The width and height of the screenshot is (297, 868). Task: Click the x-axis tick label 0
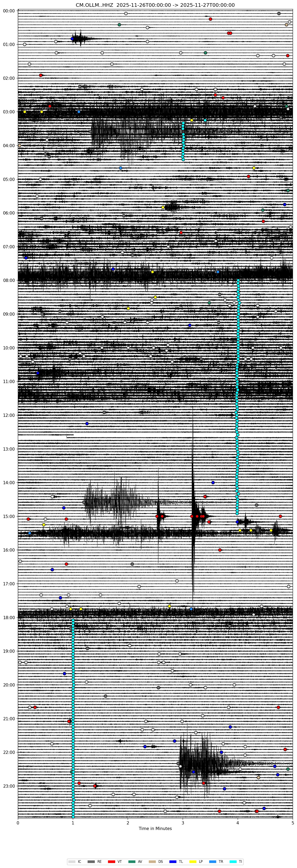pos(18,822)
